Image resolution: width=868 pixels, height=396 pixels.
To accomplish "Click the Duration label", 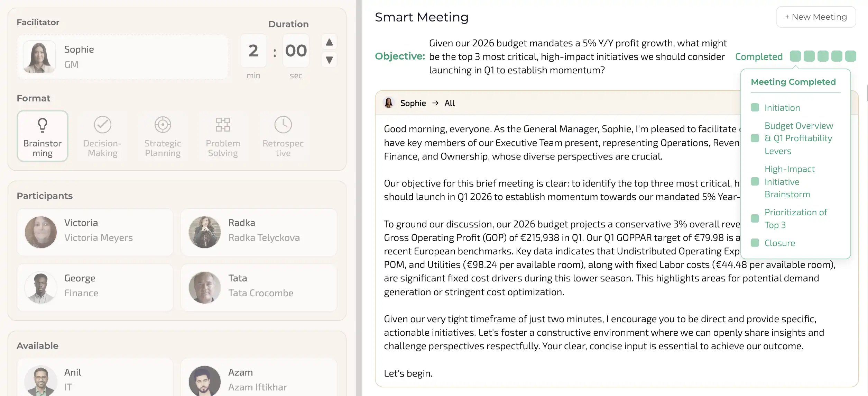I will tap(288, 24).
